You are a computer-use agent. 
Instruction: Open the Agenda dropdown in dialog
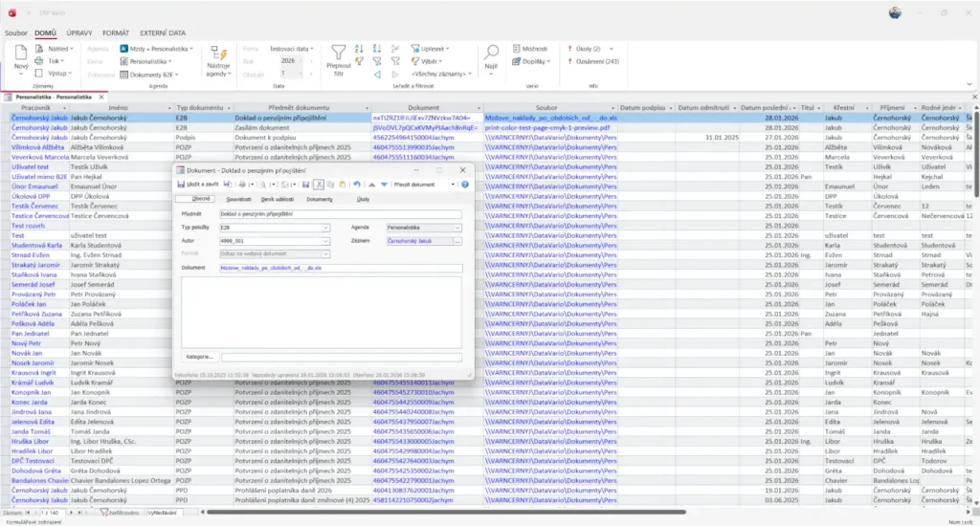[x=457, y=228]
